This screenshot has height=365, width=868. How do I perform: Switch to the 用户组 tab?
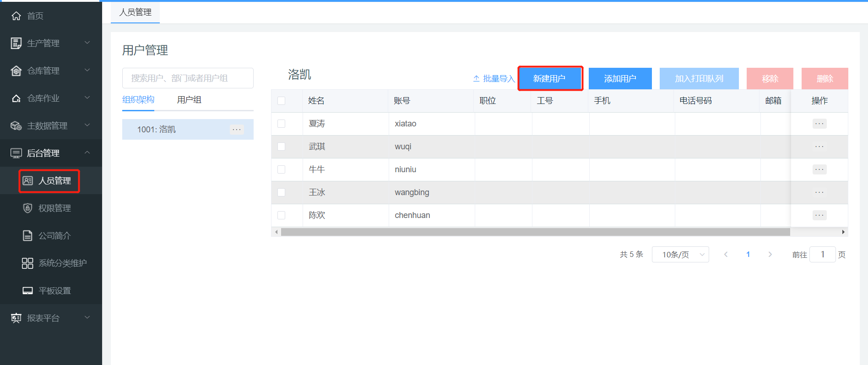click(x=189, y=100)
